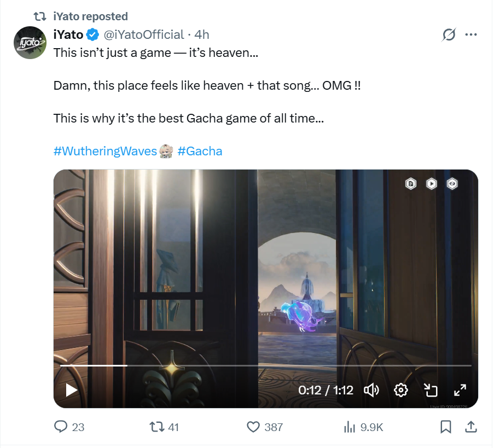This screenshot has width=494, height=448.
Task: Open the more options menu
Action: coord(470,34)
